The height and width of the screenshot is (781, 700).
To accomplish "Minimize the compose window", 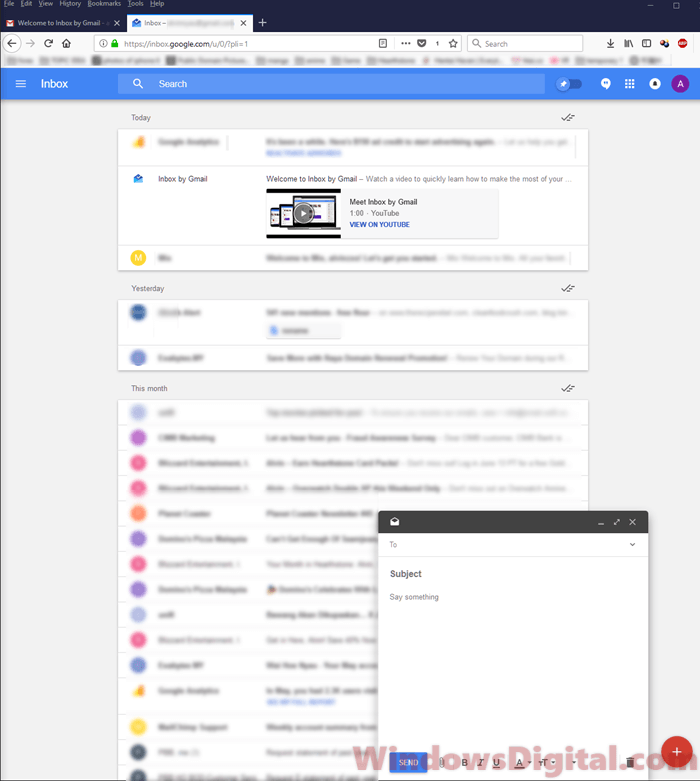I will point(601,522).
